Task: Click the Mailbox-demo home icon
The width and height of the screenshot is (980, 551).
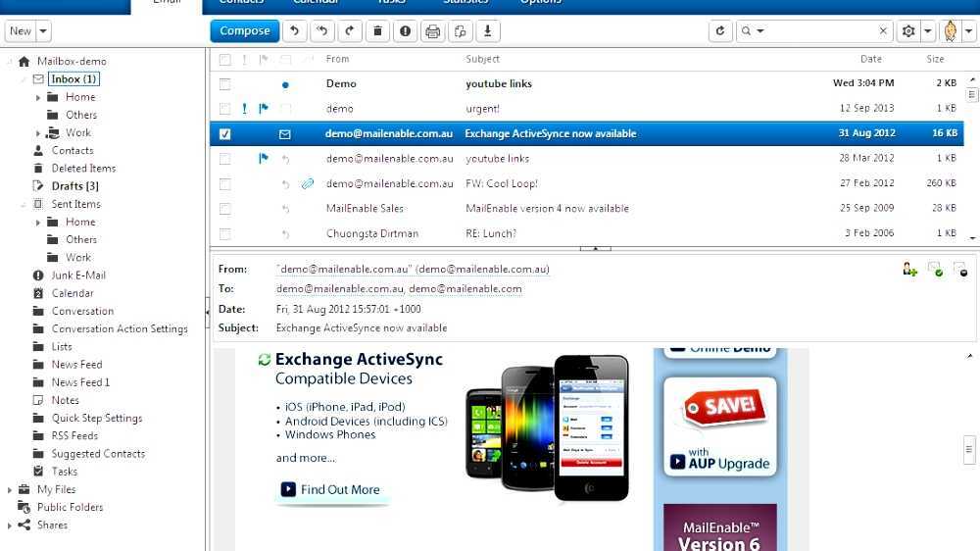Action: (24, 62)
